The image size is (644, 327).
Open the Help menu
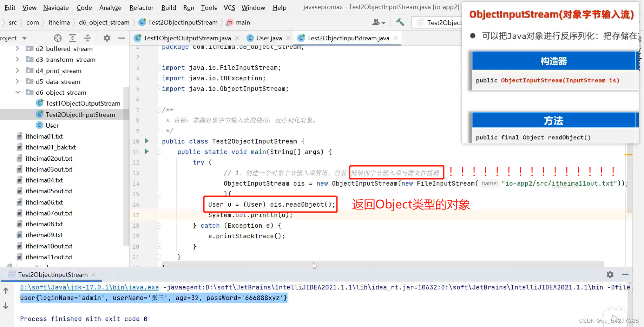(280, 7)
